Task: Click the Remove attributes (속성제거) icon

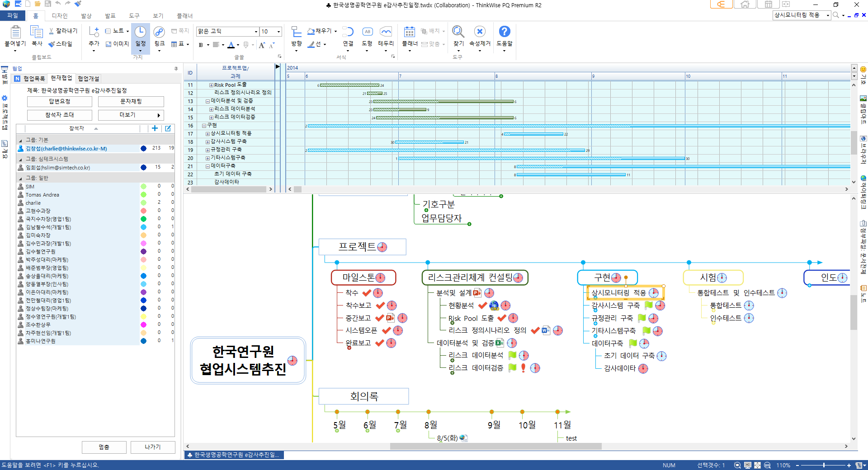Action: [480, 31]
